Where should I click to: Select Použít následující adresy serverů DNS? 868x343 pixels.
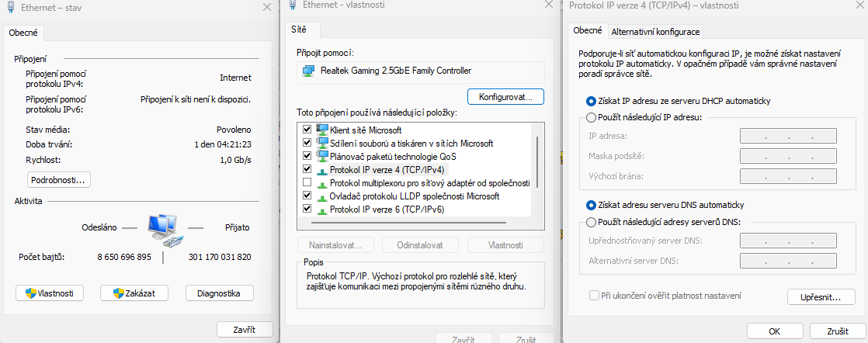click(x=592, y=222)
